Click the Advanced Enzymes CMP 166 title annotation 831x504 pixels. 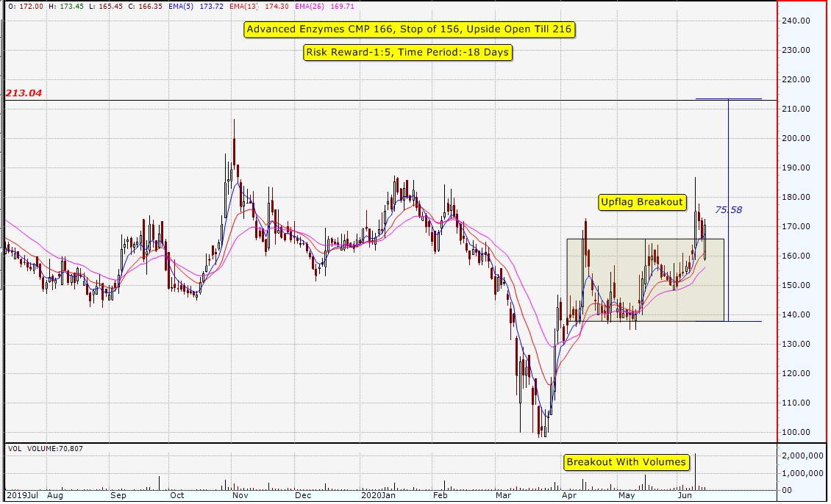point(409,29)
